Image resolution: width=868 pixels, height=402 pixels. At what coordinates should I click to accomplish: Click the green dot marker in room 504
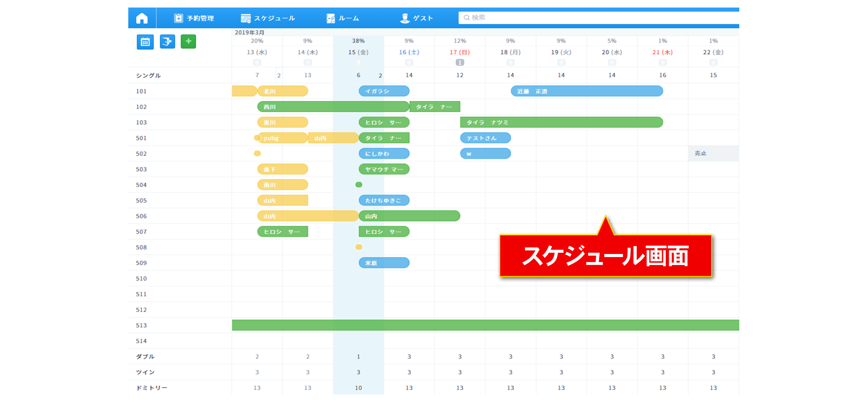359,185
